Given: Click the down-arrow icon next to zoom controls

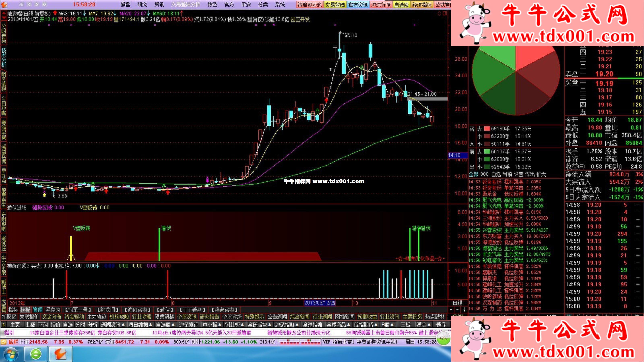Looking at the screenshot, I should (x=464, y=310).
